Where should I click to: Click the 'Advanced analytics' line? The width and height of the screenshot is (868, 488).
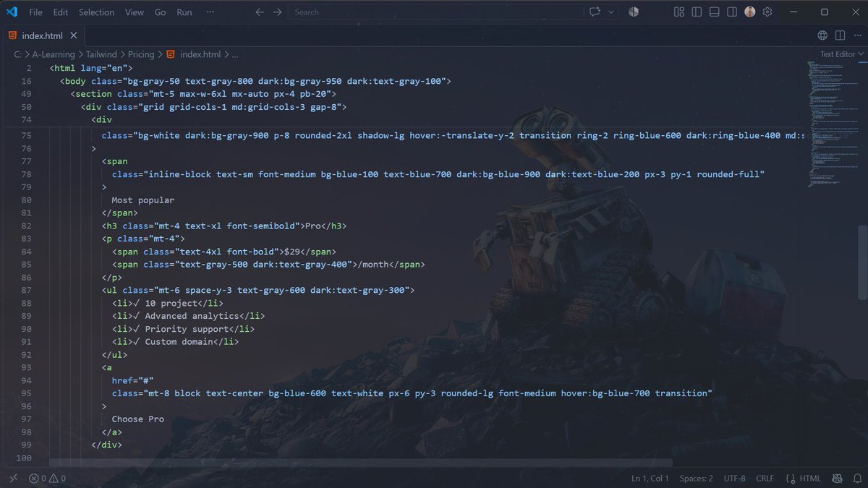[x=189, y=316]
